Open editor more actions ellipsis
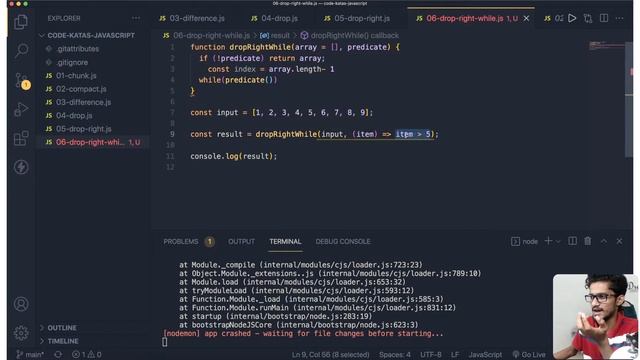This screenshot has height=360, width=640. click(619, 18)
